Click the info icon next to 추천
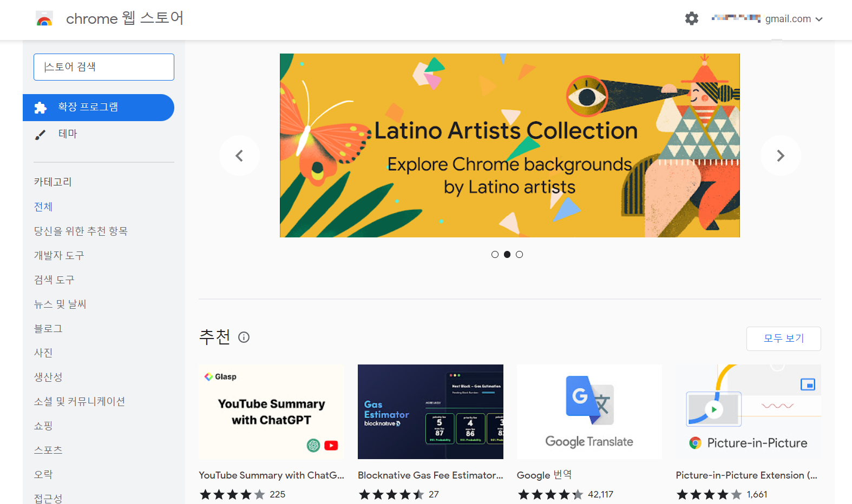Viewport: 852px width, 504px height. pyautogui.click(x=244, y=337)
